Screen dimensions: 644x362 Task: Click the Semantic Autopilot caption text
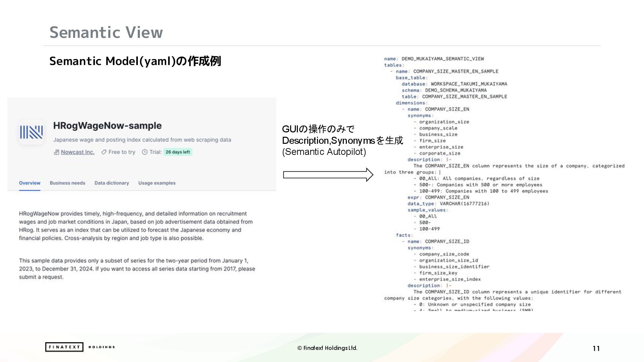(324, 152)
